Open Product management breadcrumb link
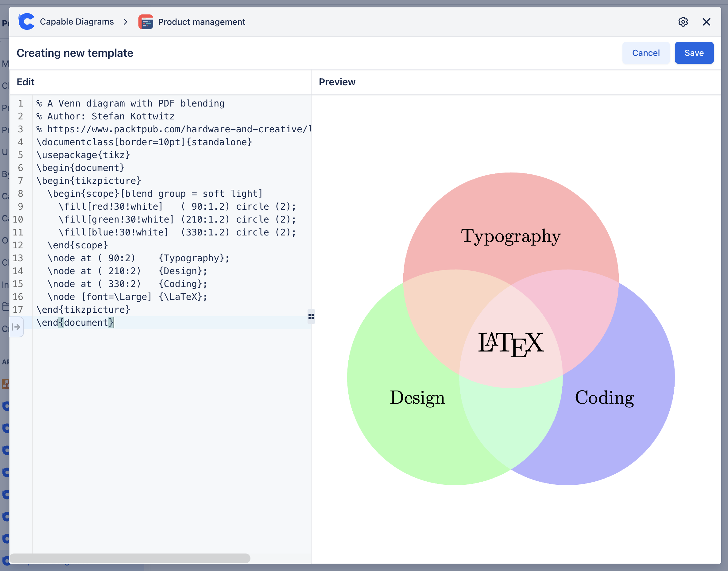This screenshot has height=571, width=728. coord(202,22)
